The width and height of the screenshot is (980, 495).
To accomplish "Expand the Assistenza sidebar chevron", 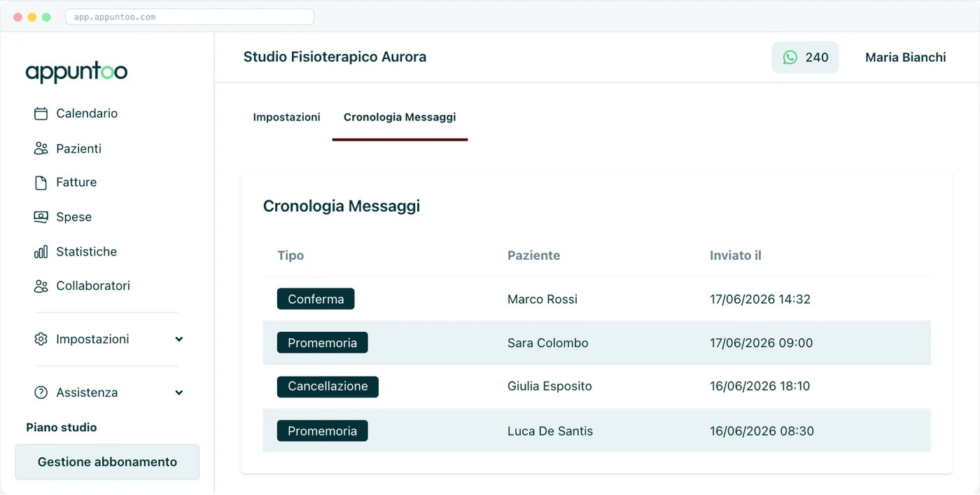I will [x=179, y=393].
